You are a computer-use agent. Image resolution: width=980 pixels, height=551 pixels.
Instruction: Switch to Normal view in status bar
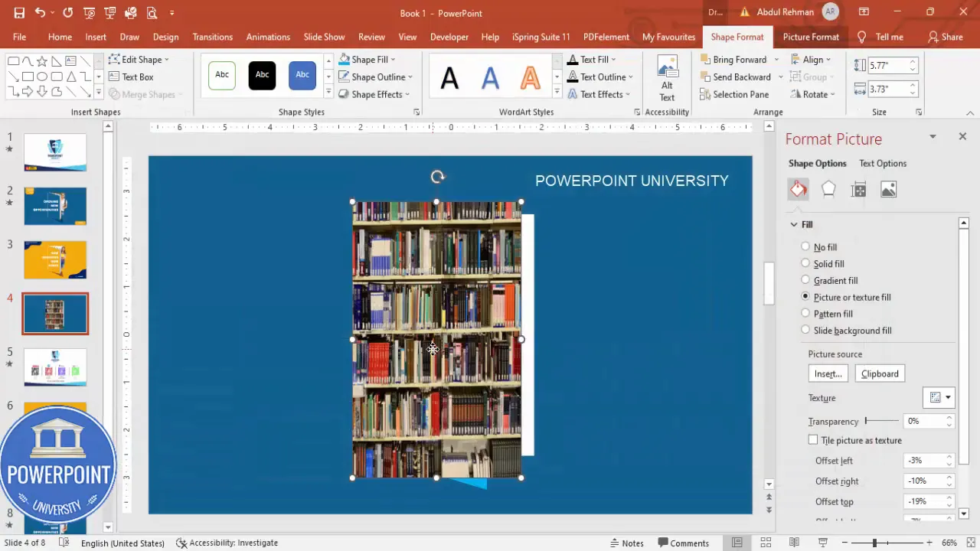click(737, 543)
